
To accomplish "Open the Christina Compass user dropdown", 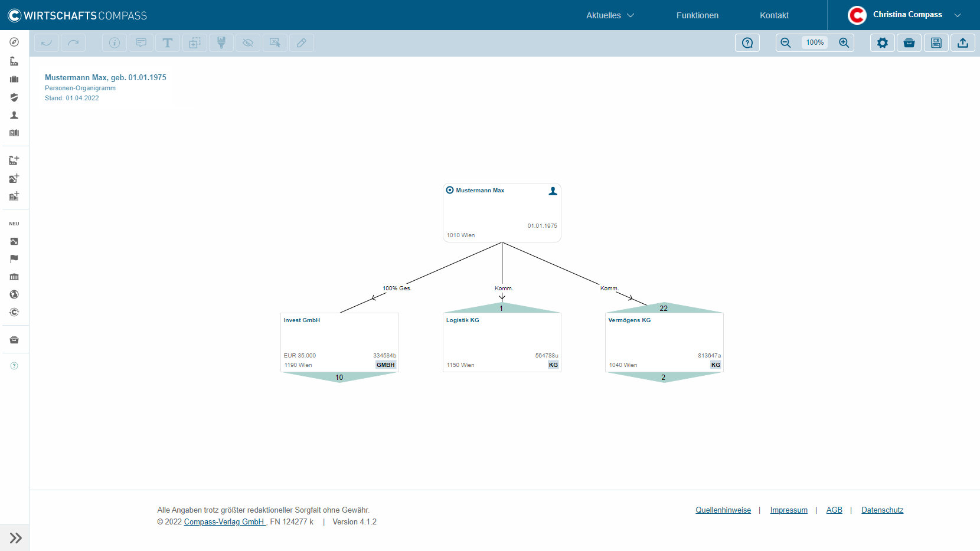I will tap(958, 15).
